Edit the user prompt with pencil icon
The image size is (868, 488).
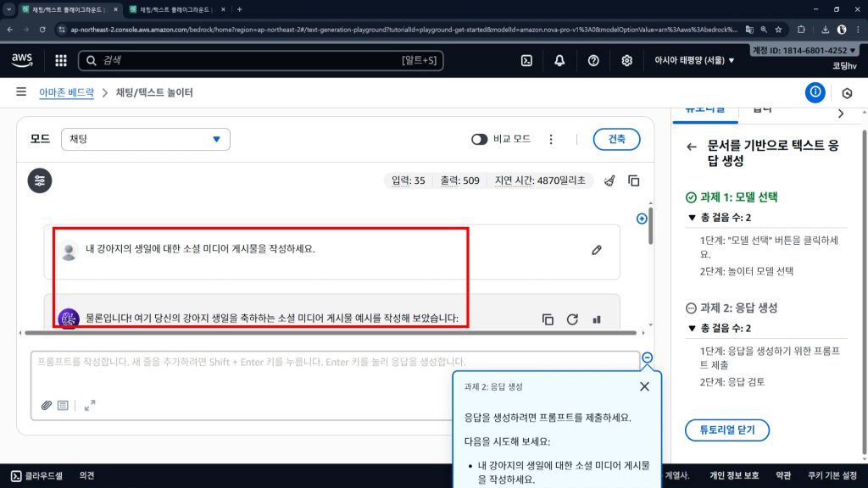click(x=596, y=250)
